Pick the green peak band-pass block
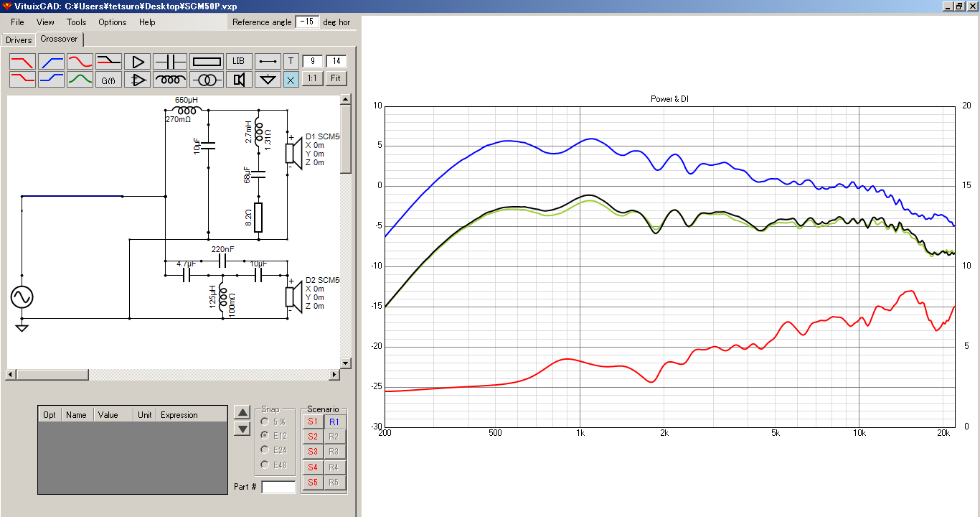The width and height of the screenshot is (980, 517). pyautogui.click(x=80, y=79)
